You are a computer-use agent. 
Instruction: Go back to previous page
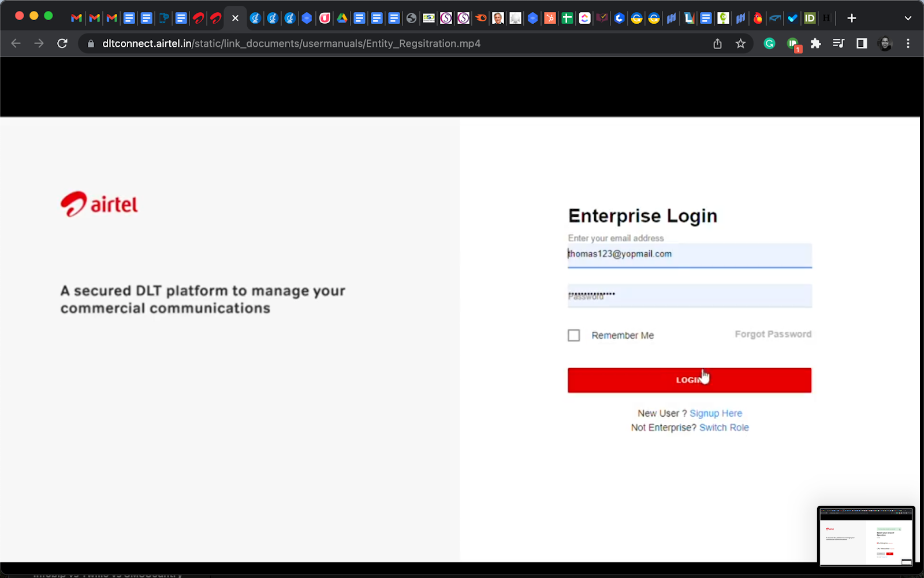coord(16,43)
